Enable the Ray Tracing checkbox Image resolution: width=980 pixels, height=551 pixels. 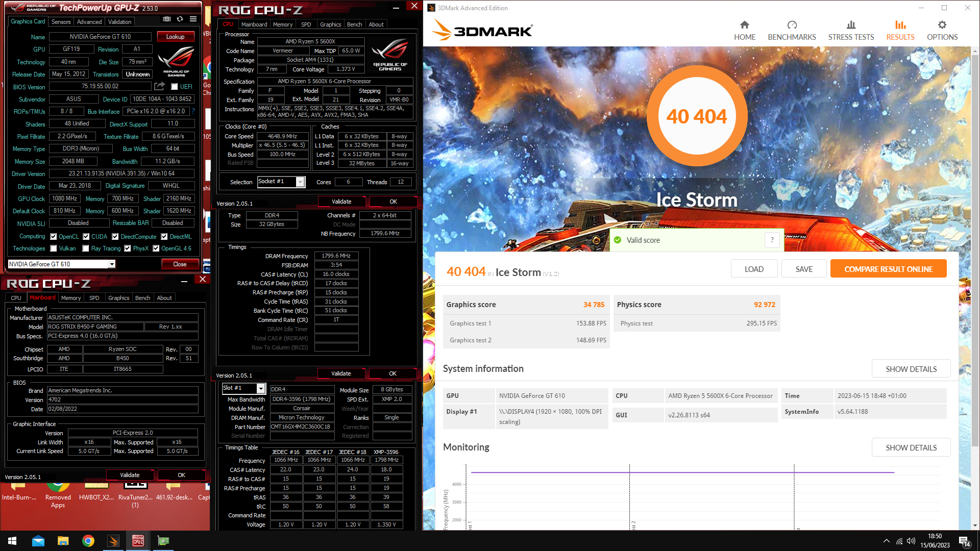pos(86,248)
